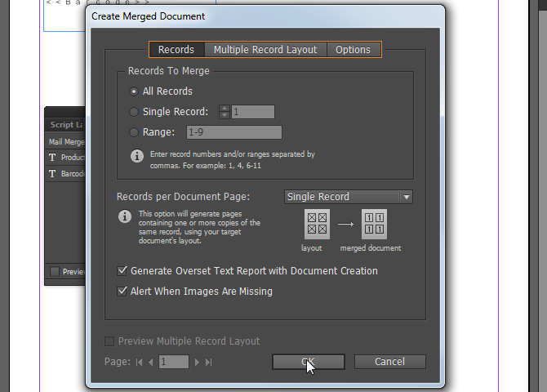Click info icon beside record numbers hint
The height and width of the screenshot is (392, 547).
click(137, 155)
